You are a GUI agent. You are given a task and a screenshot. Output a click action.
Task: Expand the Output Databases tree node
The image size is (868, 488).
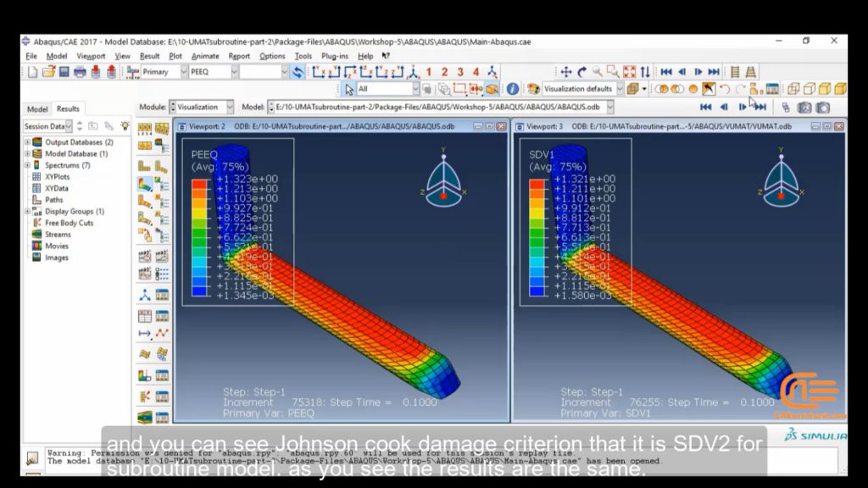[x=28, y=141]
